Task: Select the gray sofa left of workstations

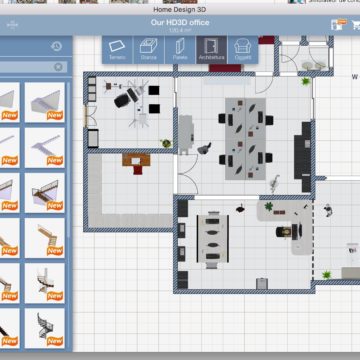Action: (186, 134)
